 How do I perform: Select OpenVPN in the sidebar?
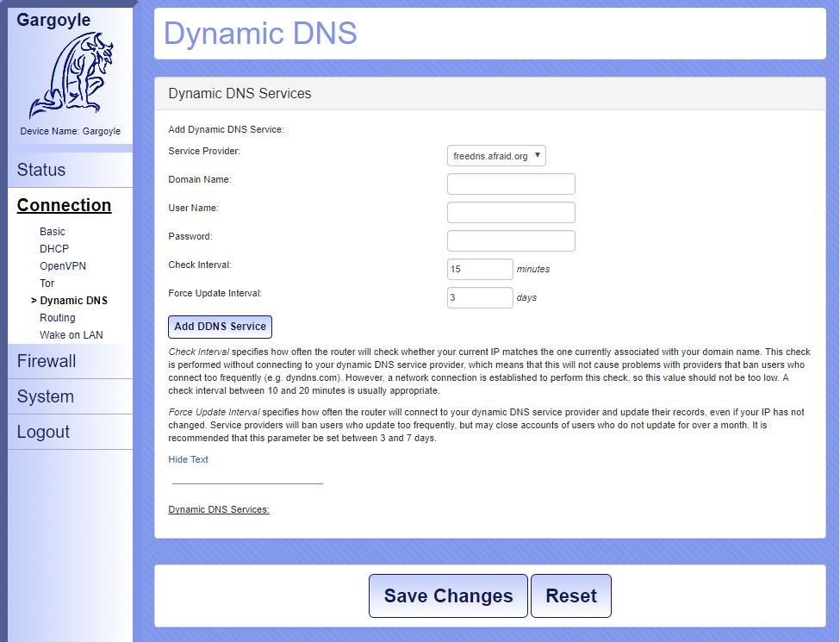tap(63, 266)
